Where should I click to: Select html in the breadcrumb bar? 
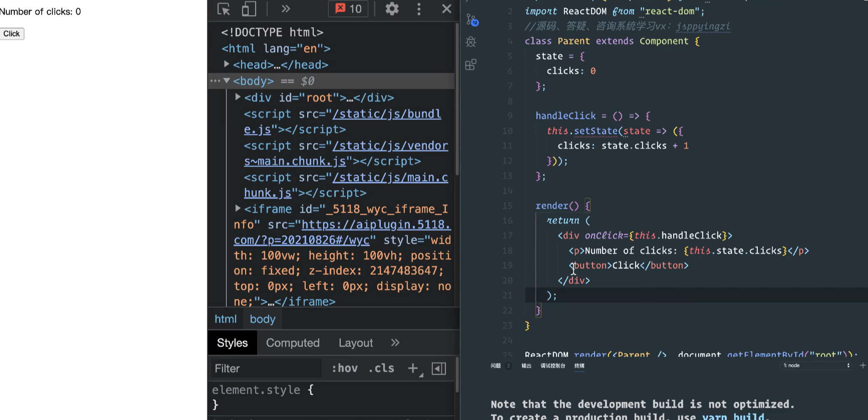tap(225, 319)
